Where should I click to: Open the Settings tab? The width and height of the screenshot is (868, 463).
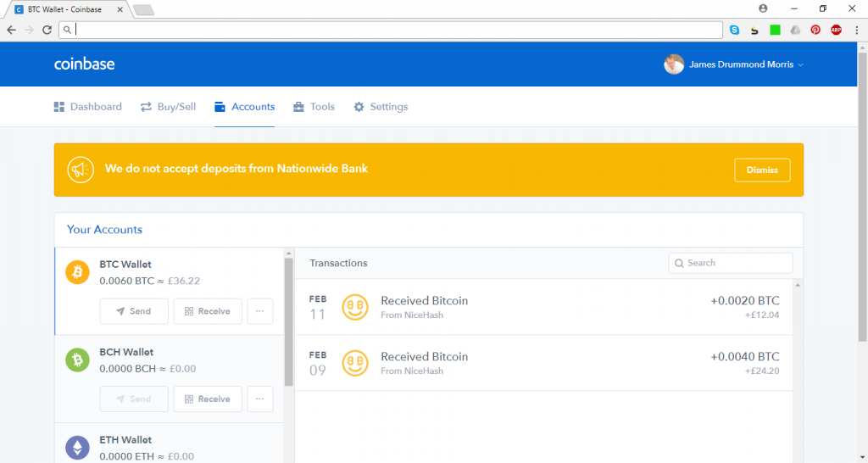(x=381, y=107)
